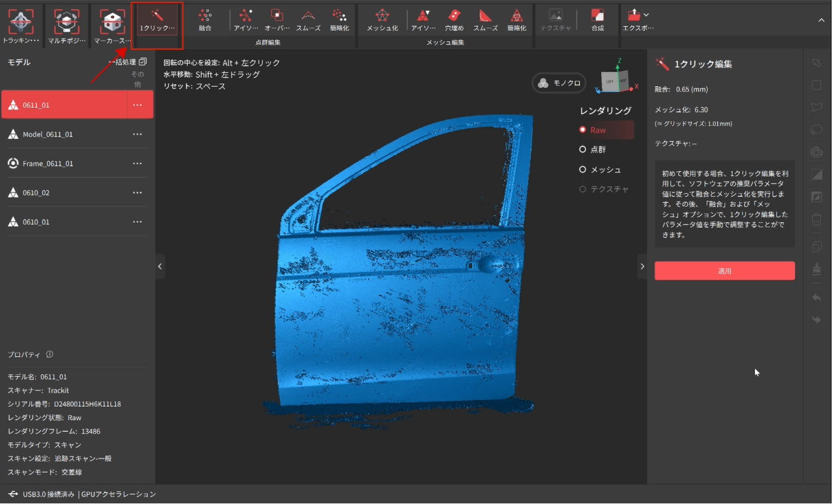Viewport: 832px width, 504px height.
Task: Collapse the left model panel arrow
Action: click(160, 266)
